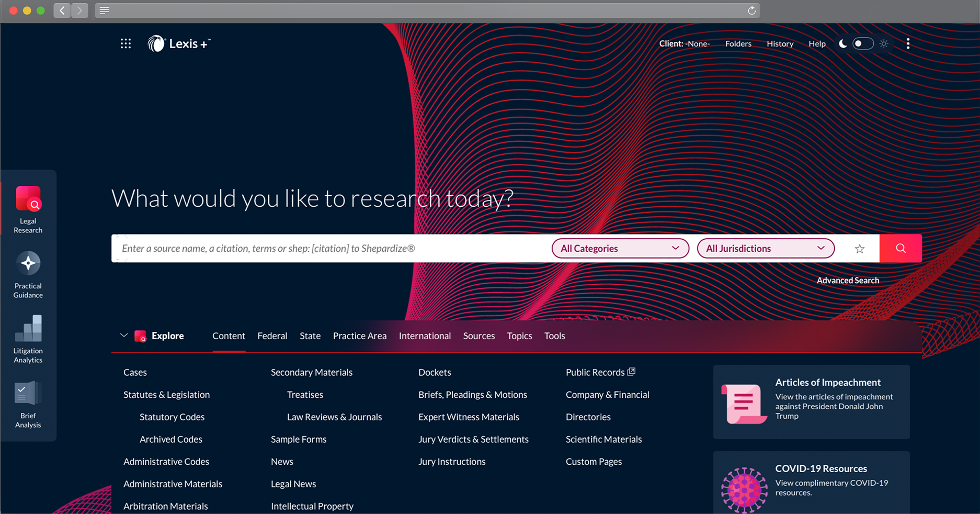Go back with browser back arrow
The width and height of the screenshot is (980, 514).
point(62,10)
